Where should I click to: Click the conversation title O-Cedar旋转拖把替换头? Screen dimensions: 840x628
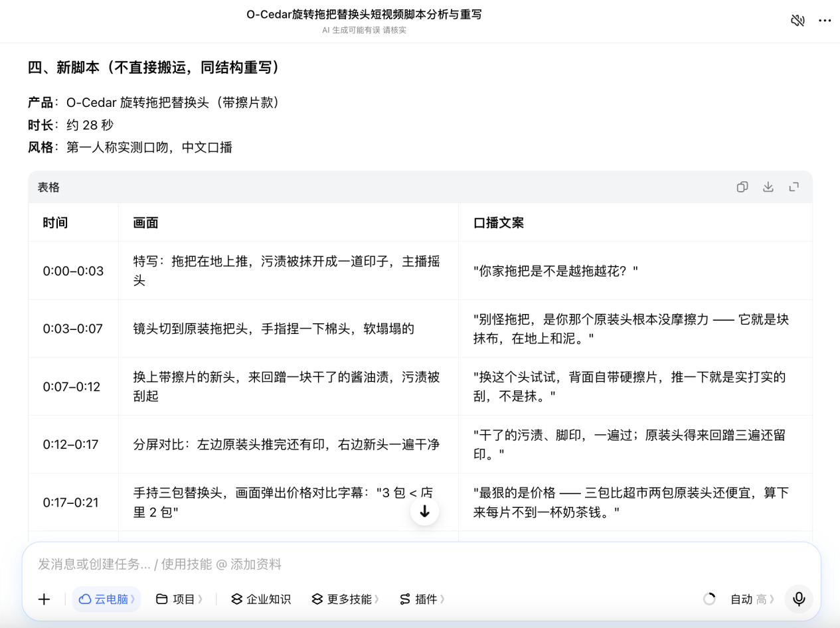[364, 15]
